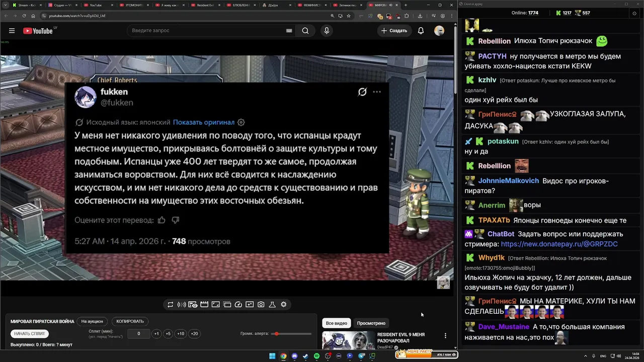Click Показать оригинал link in the tweet
The width and height of the screenshot is (644, 362).
click(x=204, y=122)
